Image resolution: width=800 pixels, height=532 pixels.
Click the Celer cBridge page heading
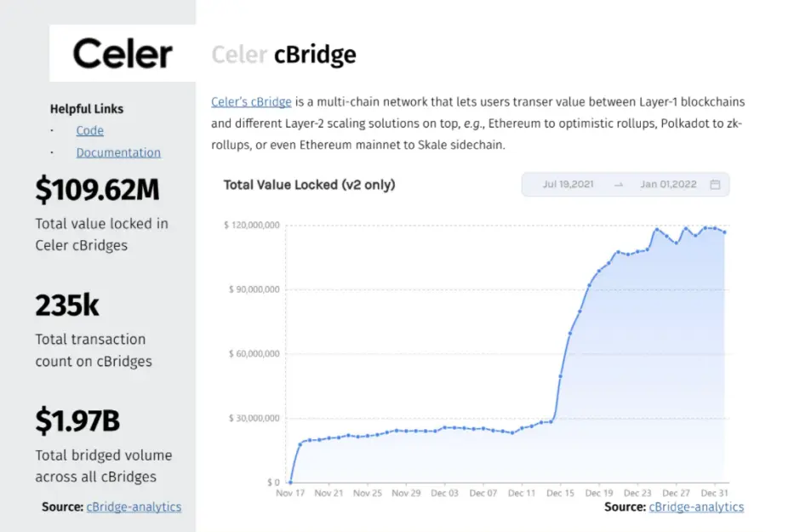(283, 54)
